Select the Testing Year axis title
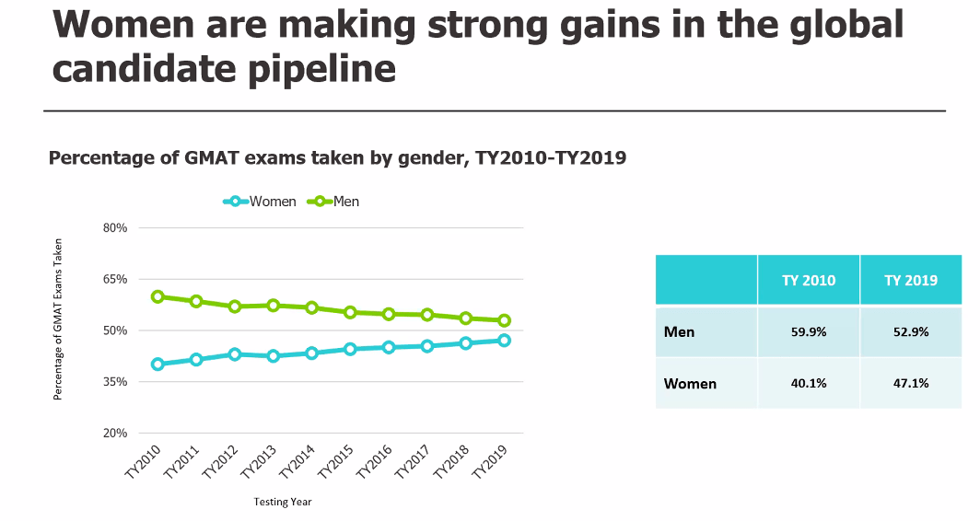 coord(283,502)
